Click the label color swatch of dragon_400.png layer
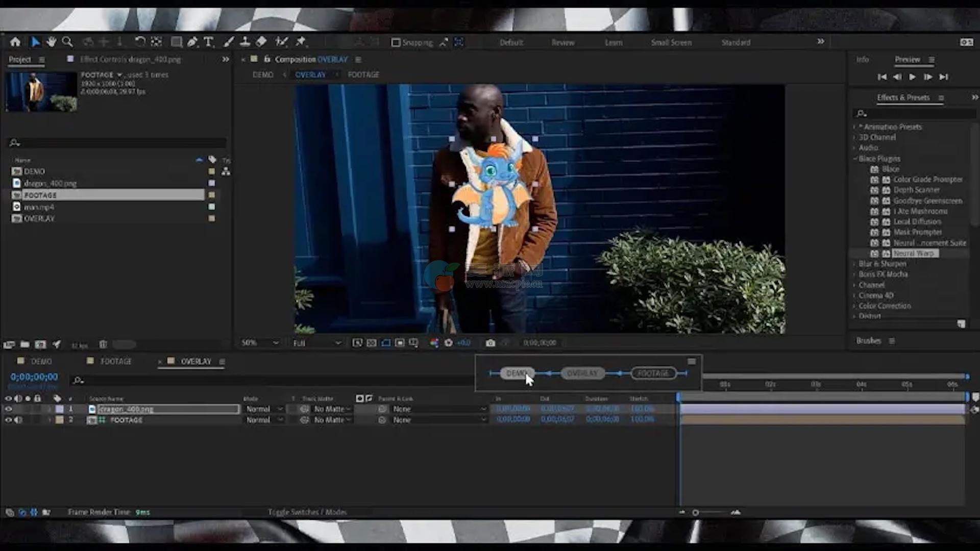Image resolution: width=980 pixels, height=551 pixels. 60,409
